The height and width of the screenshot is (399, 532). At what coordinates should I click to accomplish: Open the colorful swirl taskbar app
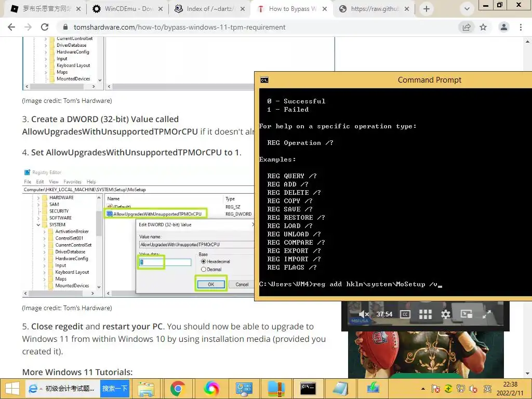pyautogui.click(x=211, y=389)
